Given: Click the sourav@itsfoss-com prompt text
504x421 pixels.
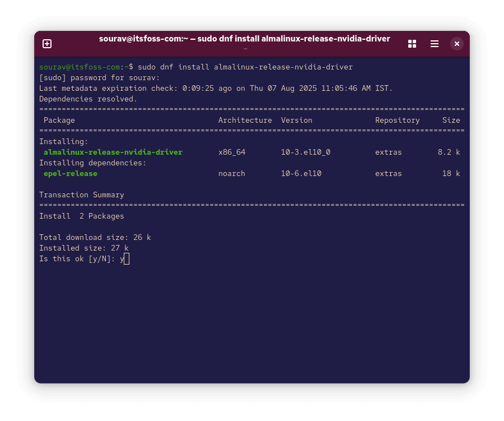Looking at the screenshot, I should (80, 67).
